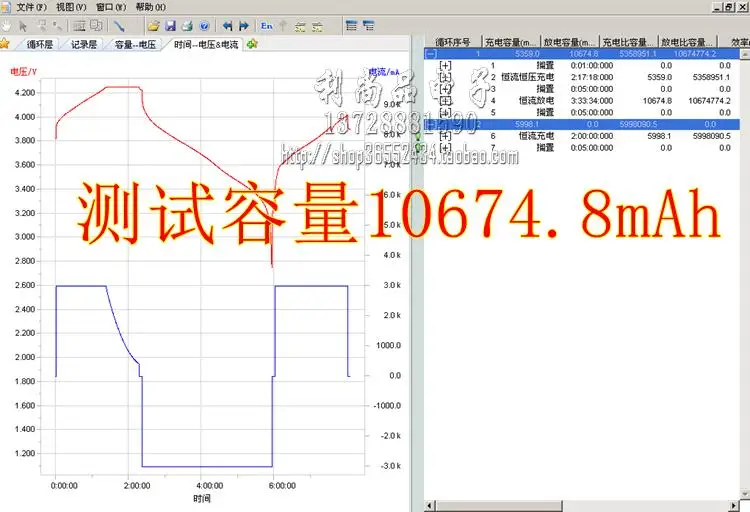Screen dimensions: 750x512
Task: Sort by 放电容量 column header
Action: pyautogui.click(x=569, y=42)
